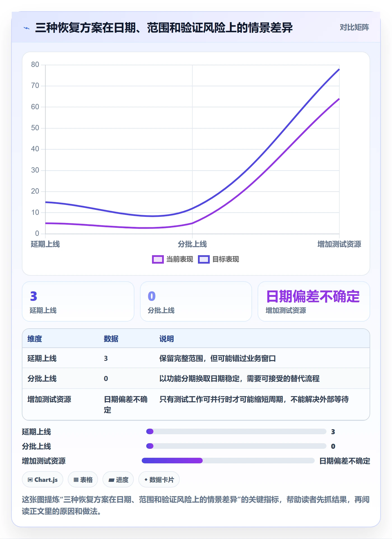Click the 只有测试工作可并行 description cell
Image resolution: width=392 pixels, height=539 pixels.
(254, 399)
